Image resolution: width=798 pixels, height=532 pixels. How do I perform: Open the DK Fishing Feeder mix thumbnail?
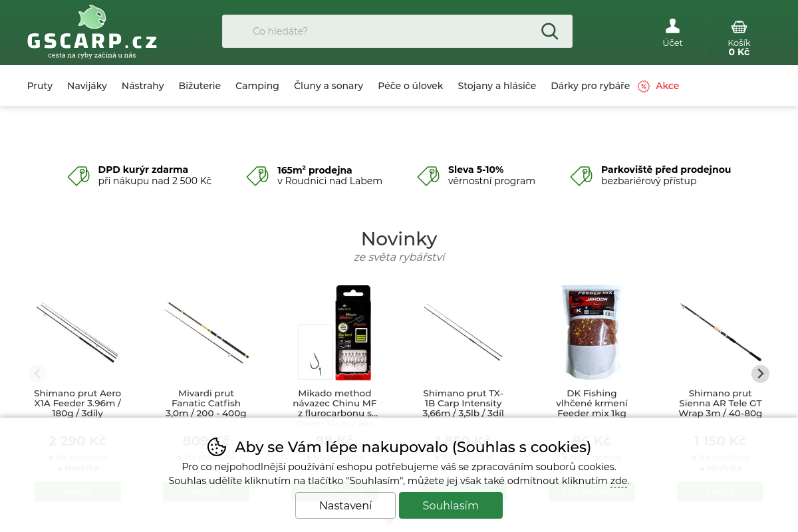pyautogui.click(x=592, y=332)
